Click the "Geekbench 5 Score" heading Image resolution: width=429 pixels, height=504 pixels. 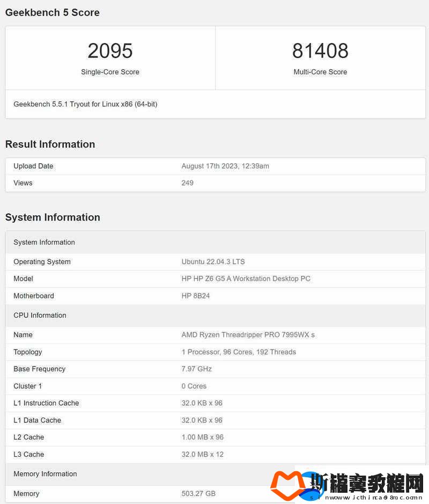53,12
